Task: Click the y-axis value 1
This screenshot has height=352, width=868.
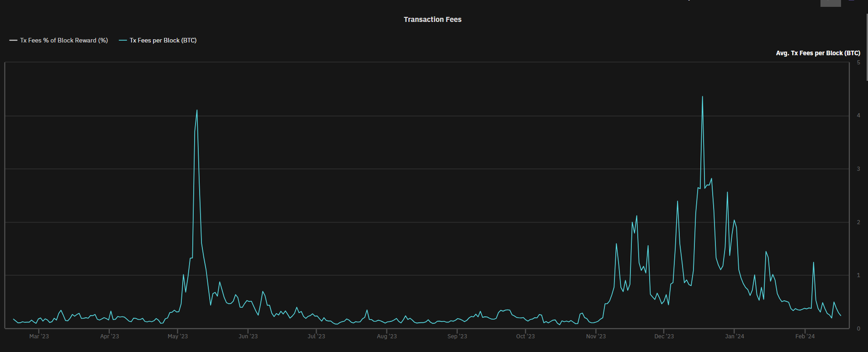Action: point(858,275)
